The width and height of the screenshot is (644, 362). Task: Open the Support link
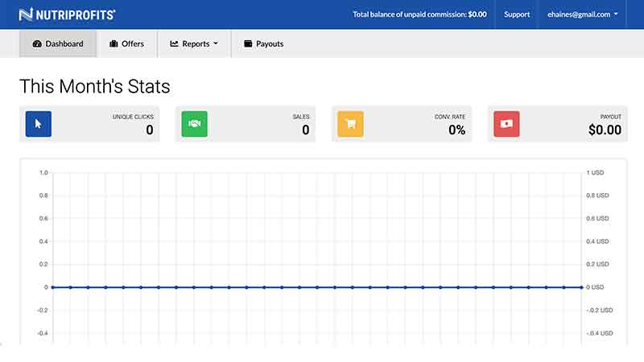click(517, 14)
